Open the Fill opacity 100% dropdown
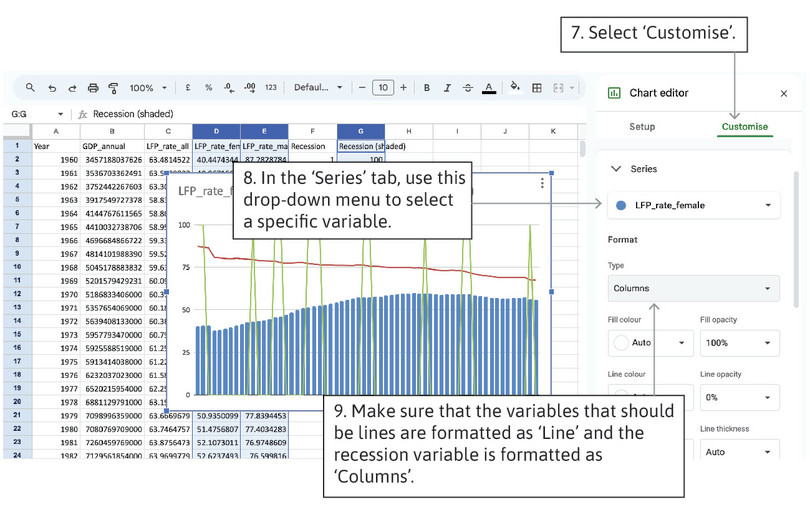 (739, 343)
